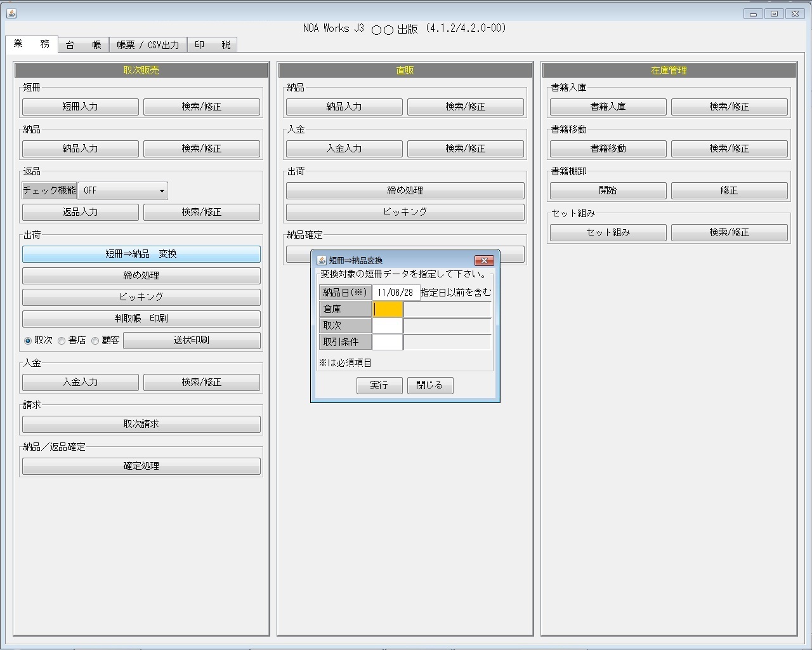
Task: Click 納品入力 in 取次販売 panel
Action: [x=81, y=149]
